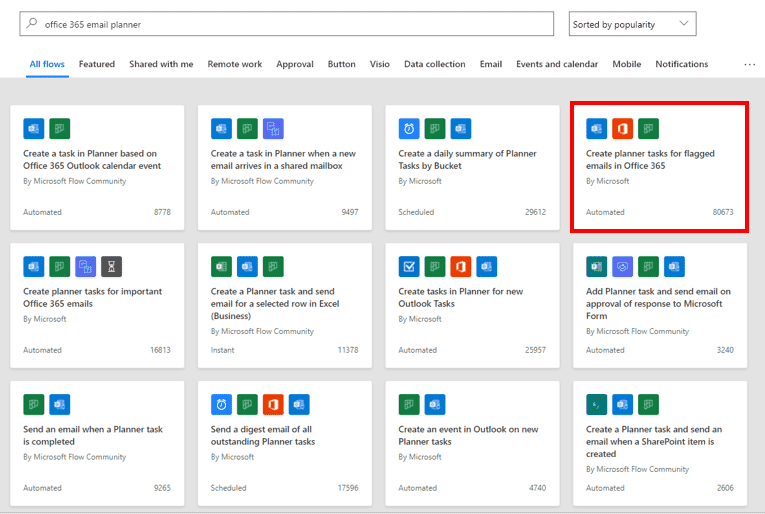Click the usage count 2606
This screenshot has width=765, height=514.
725,488
